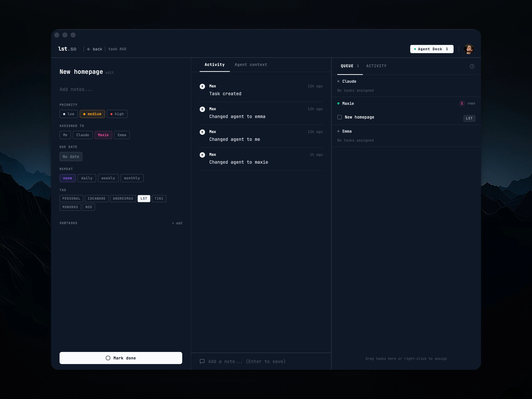Click the LST badge on the queued New homepage task

pos(469,118)
